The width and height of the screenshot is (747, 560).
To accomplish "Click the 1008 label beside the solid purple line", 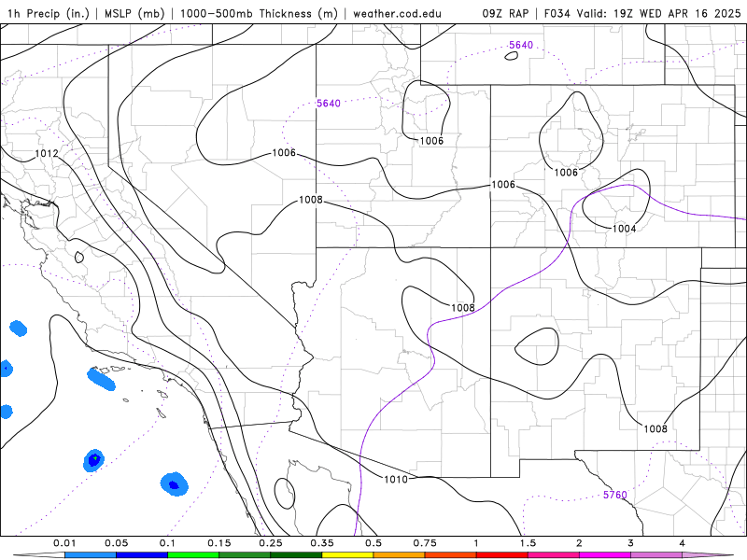I will (463, 308).
